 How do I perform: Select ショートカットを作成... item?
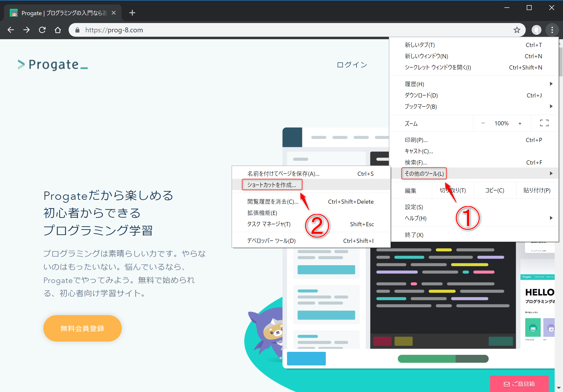311,185
